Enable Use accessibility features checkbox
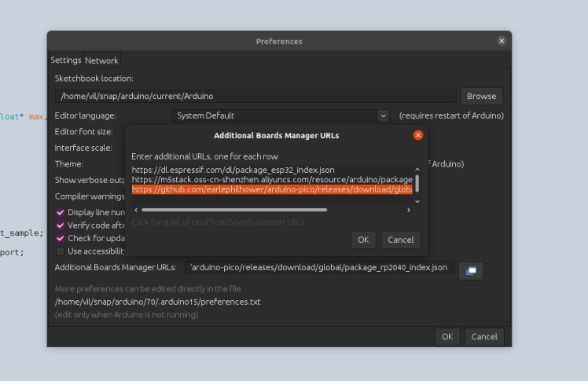The height and width of the screenshot is (381, 588). [61, 251]
